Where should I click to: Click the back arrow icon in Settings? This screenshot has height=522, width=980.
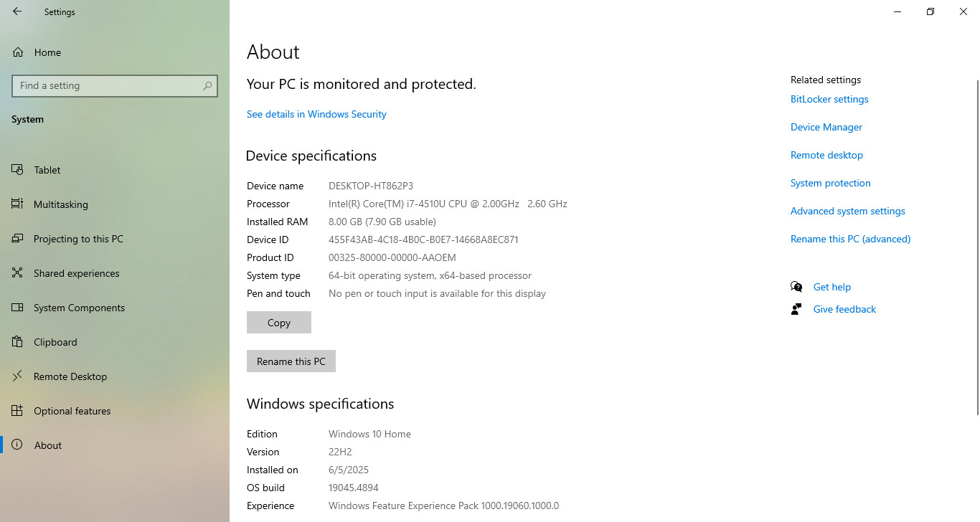coord(17,11)
